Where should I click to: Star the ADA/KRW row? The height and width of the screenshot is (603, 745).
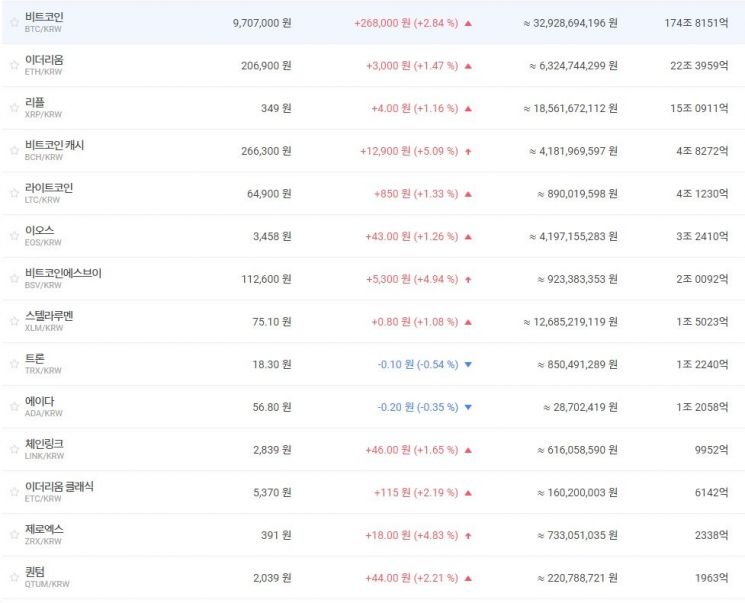click(14, 407)
